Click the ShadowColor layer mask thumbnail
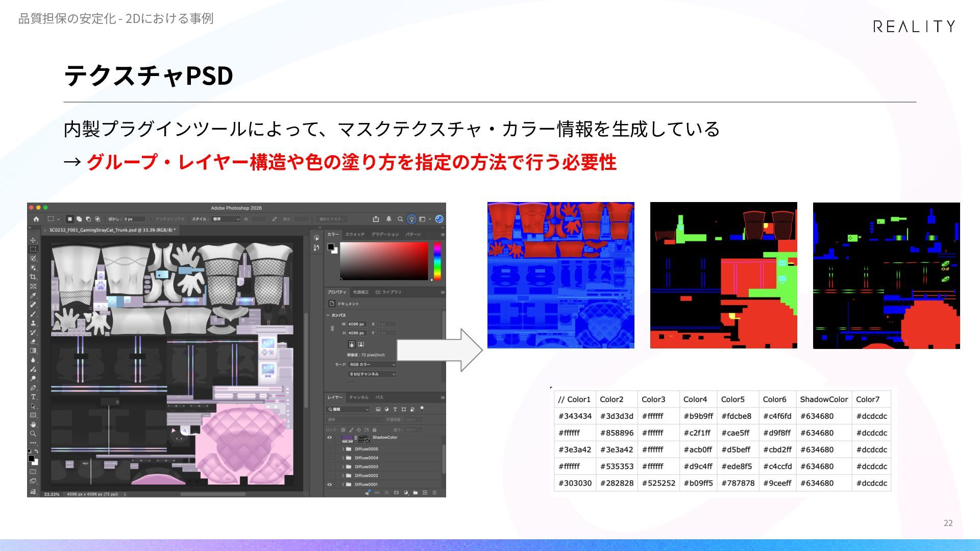The image size is (980, 551). 364,439
